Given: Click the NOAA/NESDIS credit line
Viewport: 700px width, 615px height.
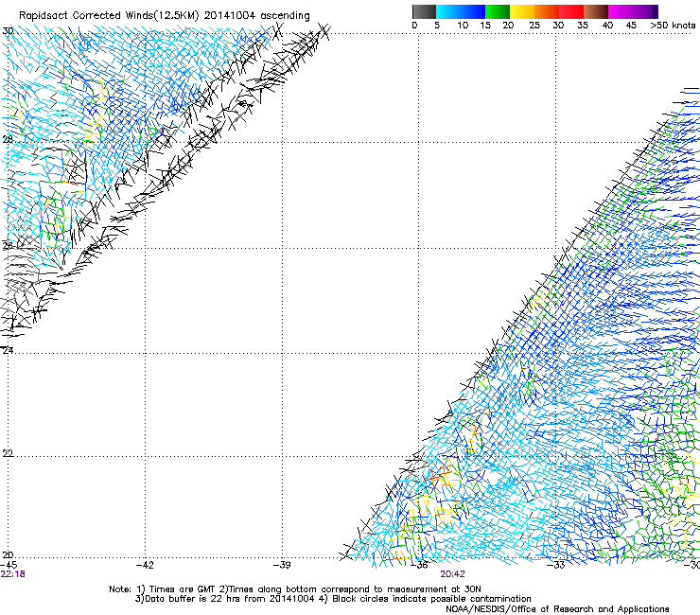Looking at the screenshot, I should point(557,609).
